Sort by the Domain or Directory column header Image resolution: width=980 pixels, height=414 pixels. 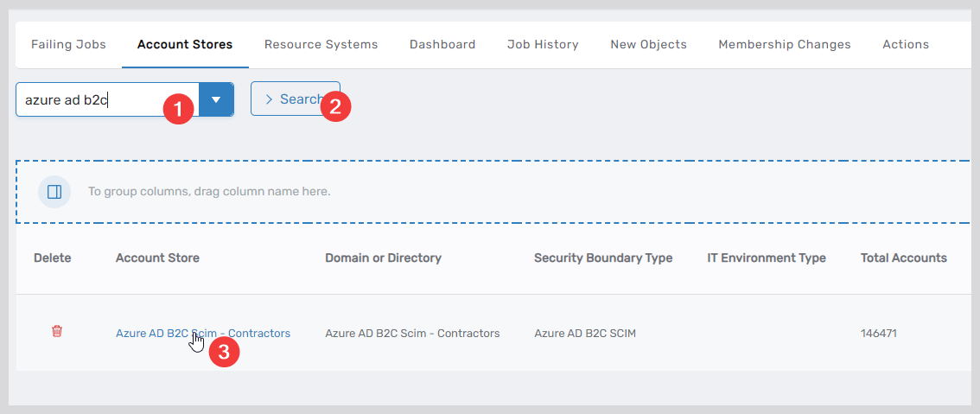(383, 258)
